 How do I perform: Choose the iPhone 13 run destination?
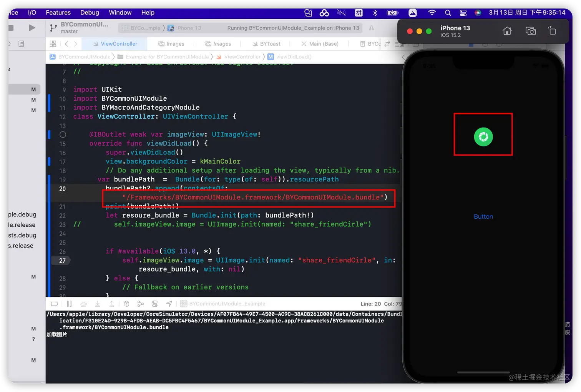coord(184,28)
